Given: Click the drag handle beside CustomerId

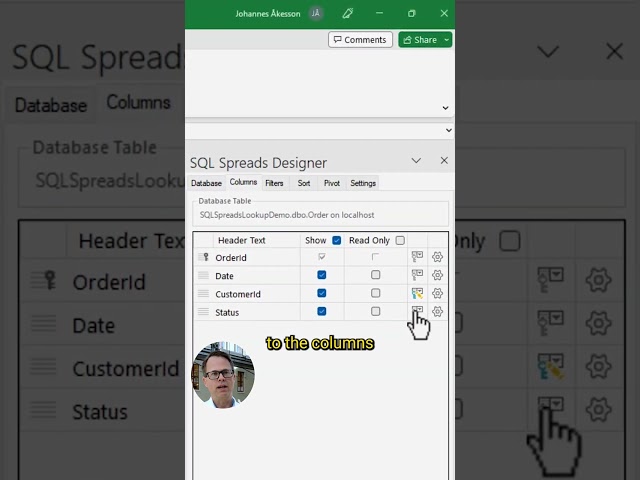Looking at the screenshot, I should pyautogui.click(x=203, y=293).
